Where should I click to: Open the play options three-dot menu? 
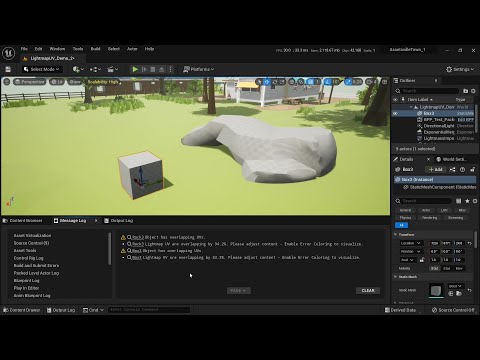tap(170, 69)
